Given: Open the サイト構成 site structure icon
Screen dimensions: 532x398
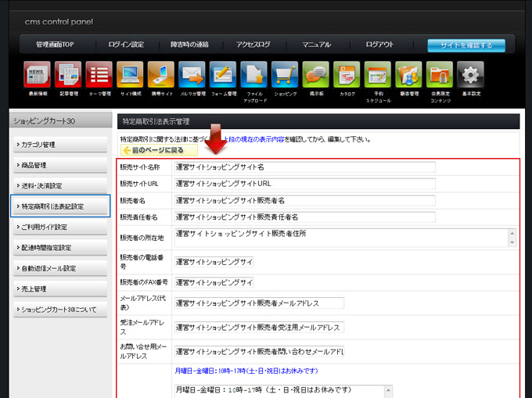Looking at the screenshot, I should (130, 75).
